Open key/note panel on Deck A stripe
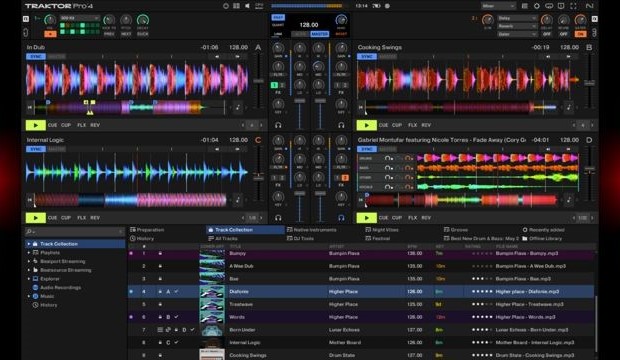Image resolution: width=620 pixels, height=360 pixels. pos(238,107)
